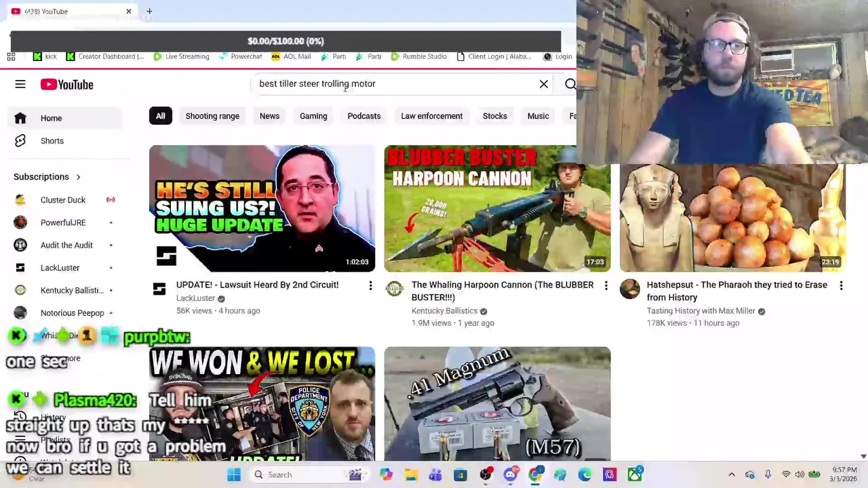Play the We Won & We Lost thumbnail
The image size is (868, 488).
(262, 404)
